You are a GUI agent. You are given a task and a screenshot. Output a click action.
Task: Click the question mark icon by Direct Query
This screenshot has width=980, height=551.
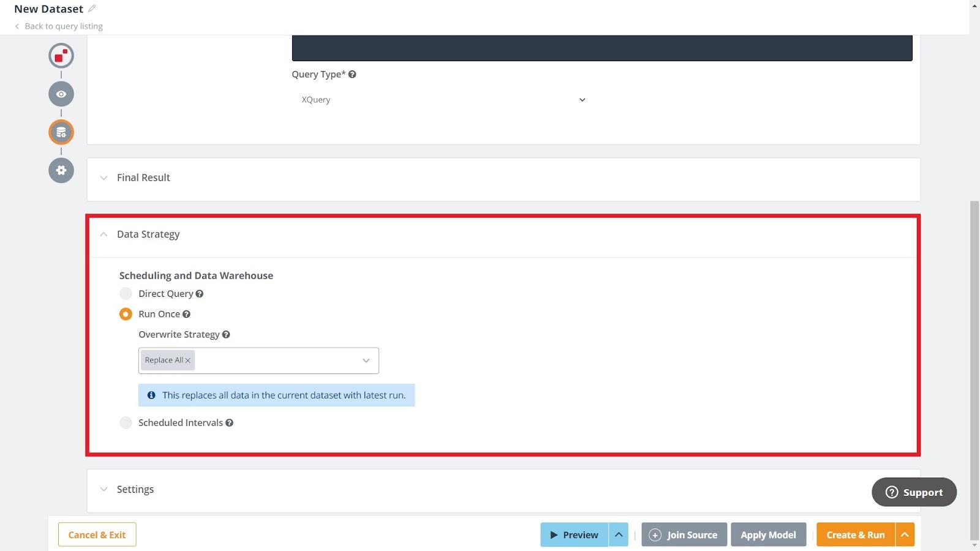point(200,293)
